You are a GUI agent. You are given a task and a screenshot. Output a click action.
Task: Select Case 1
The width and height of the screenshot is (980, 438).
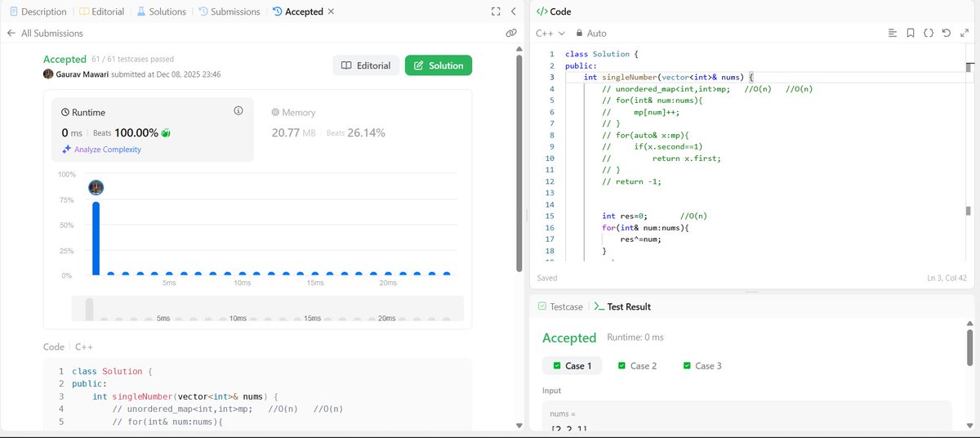pyautogui.click(x=572, y=365)
